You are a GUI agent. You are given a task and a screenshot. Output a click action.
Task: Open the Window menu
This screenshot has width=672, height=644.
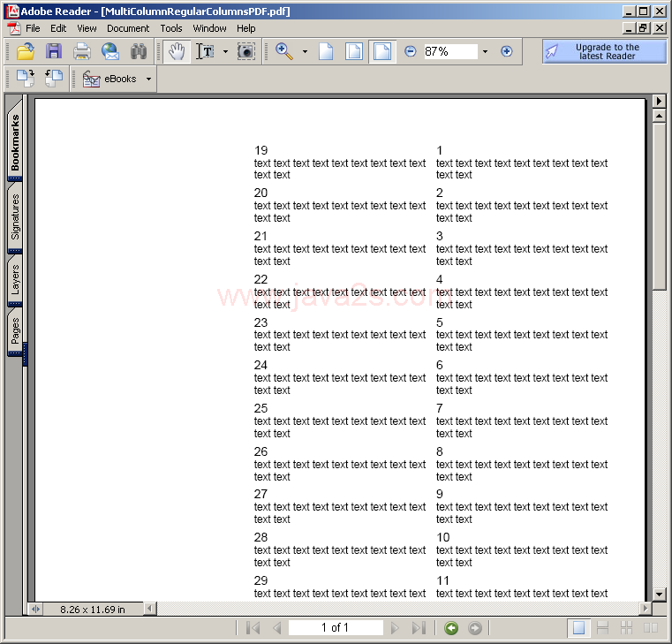tap(209, 28)
